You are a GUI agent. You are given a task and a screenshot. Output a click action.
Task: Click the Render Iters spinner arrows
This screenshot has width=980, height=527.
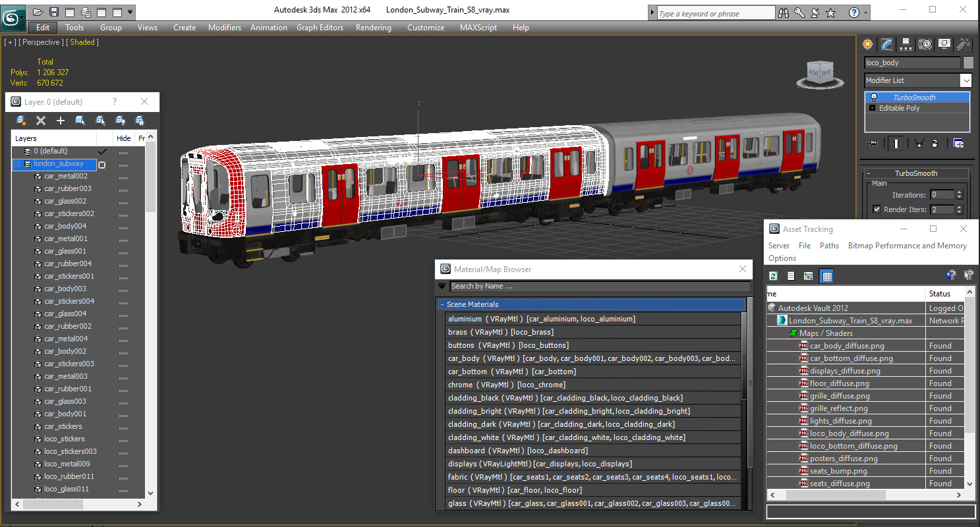coord(959,209)
